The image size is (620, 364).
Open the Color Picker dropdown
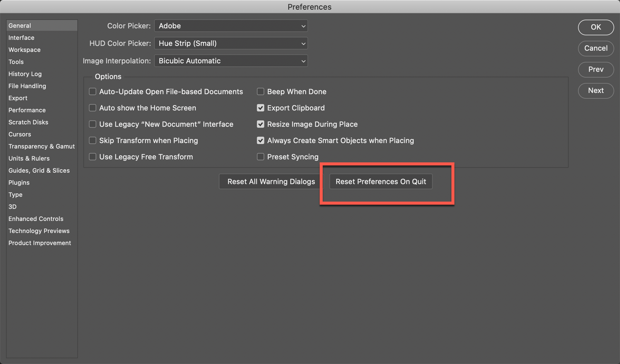231,26
